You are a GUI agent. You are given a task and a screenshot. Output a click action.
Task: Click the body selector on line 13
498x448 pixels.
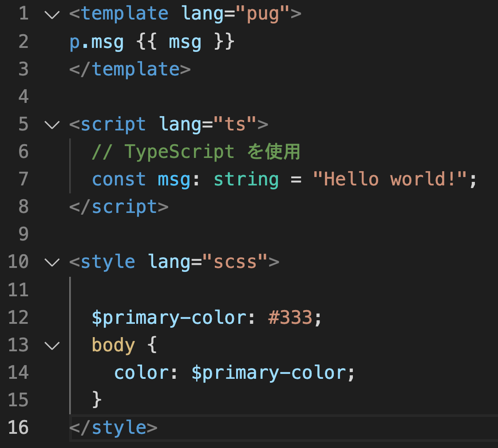[114, 345]
